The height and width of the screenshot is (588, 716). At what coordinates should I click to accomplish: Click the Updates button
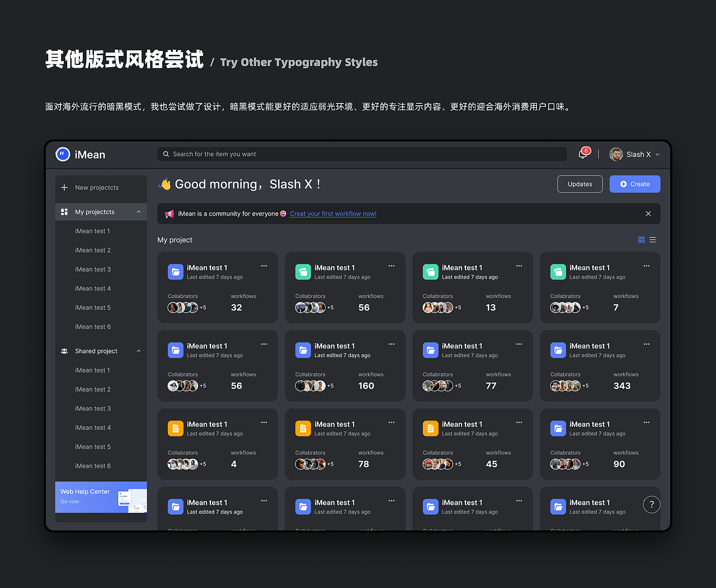tap(580, 184)
